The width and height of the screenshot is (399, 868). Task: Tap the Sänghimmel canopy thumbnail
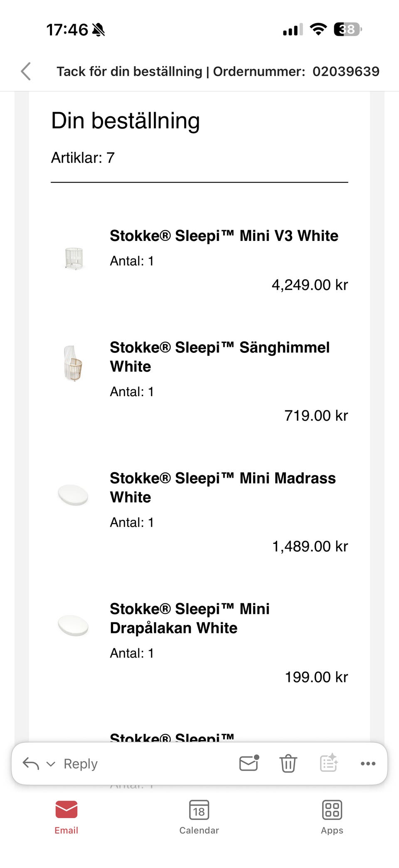click(74, 363)
